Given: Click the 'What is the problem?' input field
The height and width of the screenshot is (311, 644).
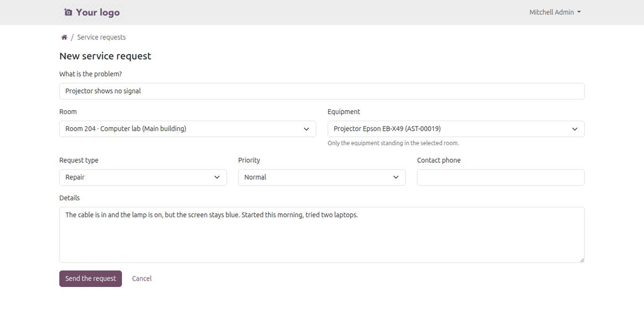Looking at the screenshot, I should tap(321, 91).
